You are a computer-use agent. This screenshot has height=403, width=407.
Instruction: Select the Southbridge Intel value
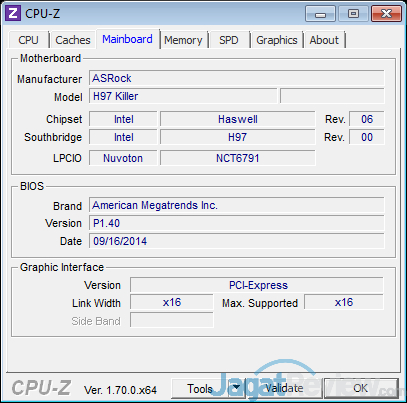click(123, 137)
